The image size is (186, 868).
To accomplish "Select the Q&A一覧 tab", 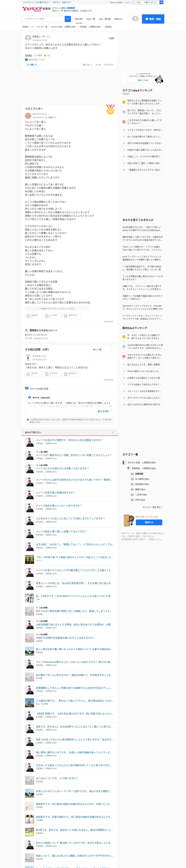I will tap(91, 19).
